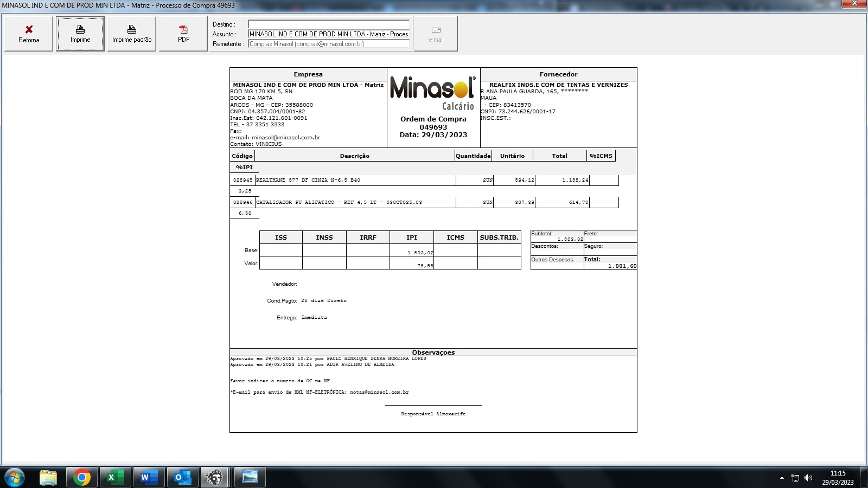
Task: Open the picture viewer taskbar item
Action: (x=250, y=477)
